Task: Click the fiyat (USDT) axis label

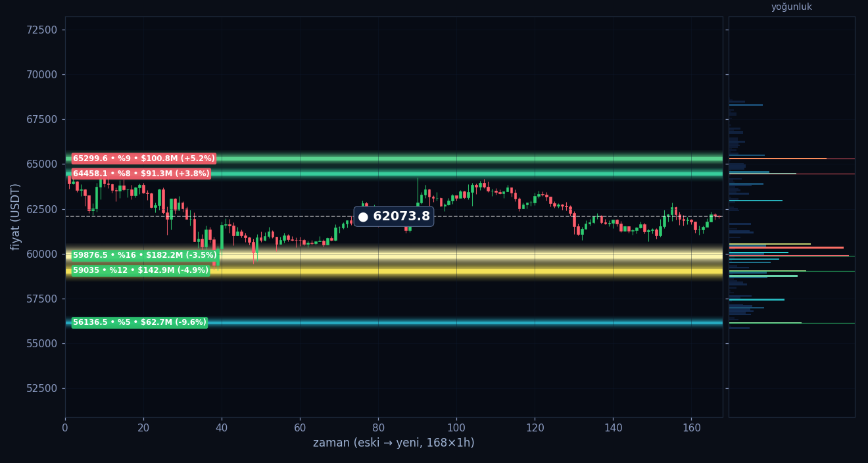Action: coord(15,216)
